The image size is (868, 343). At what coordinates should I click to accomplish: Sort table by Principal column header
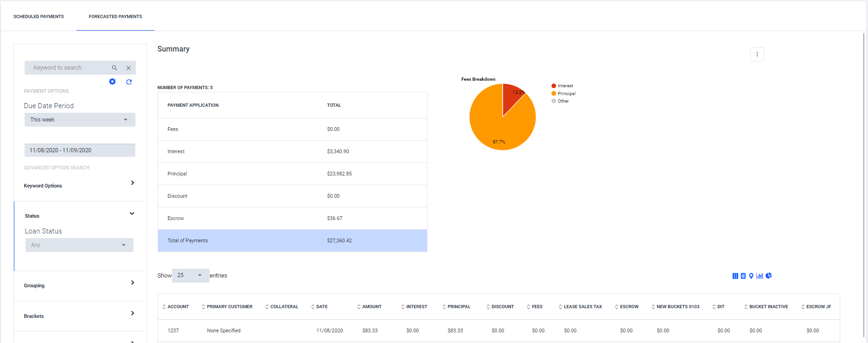click(x=457, y=307)
